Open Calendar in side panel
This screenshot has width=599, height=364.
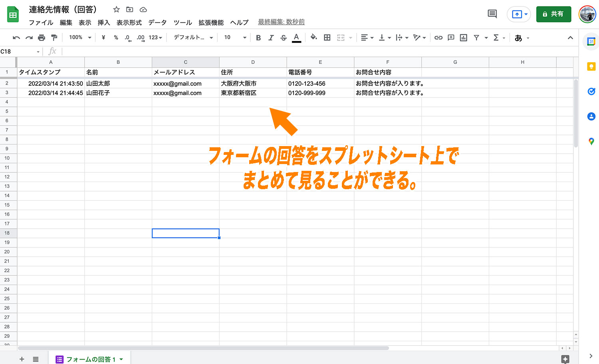(591, 41)
